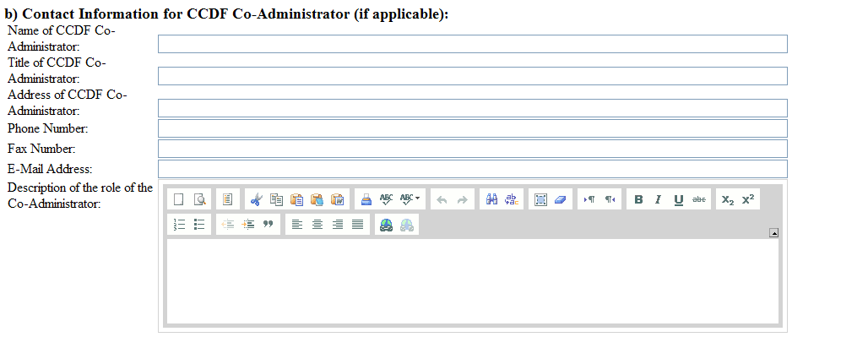
Task: Click the Paste icon
Action: pos(296,200)
